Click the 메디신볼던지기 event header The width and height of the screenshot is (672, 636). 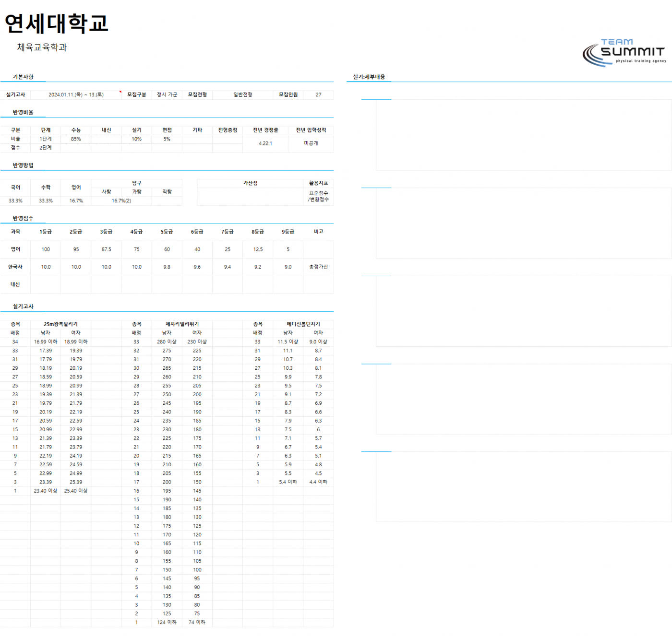coord(303,324)
